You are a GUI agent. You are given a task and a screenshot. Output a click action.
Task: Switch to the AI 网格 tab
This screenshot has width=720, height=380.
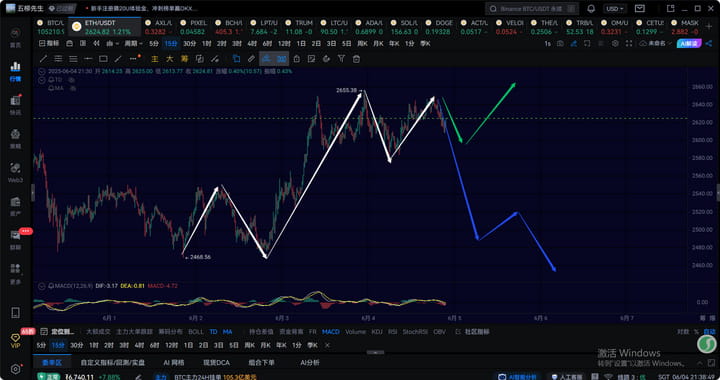pyautogui.click(x=174, y=363)
